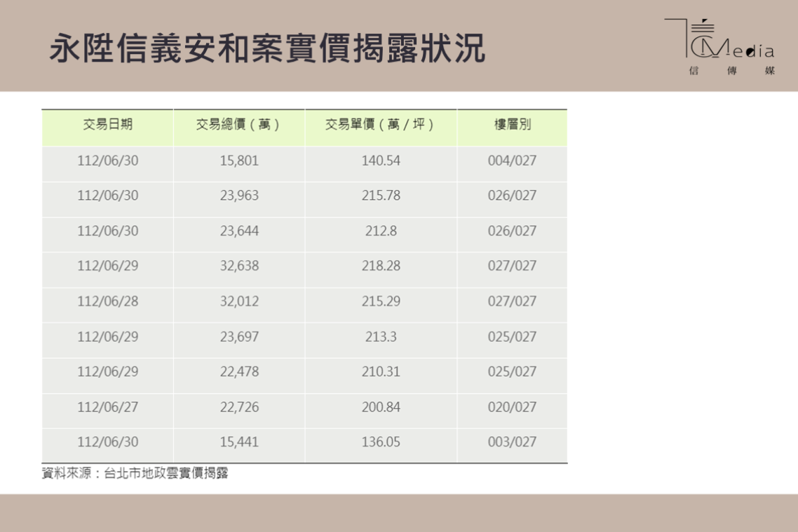Select the unit price 218.28 cell
The image size is (798, 532).
click(x=381, y=266)
